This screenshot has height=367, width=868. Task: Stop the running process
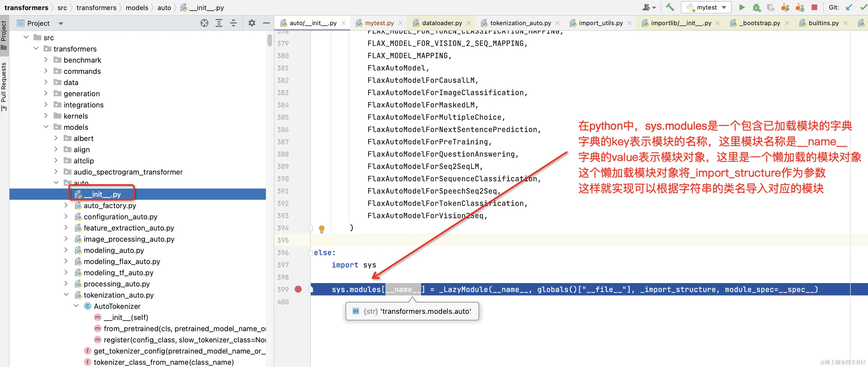(x=815, y=7)
